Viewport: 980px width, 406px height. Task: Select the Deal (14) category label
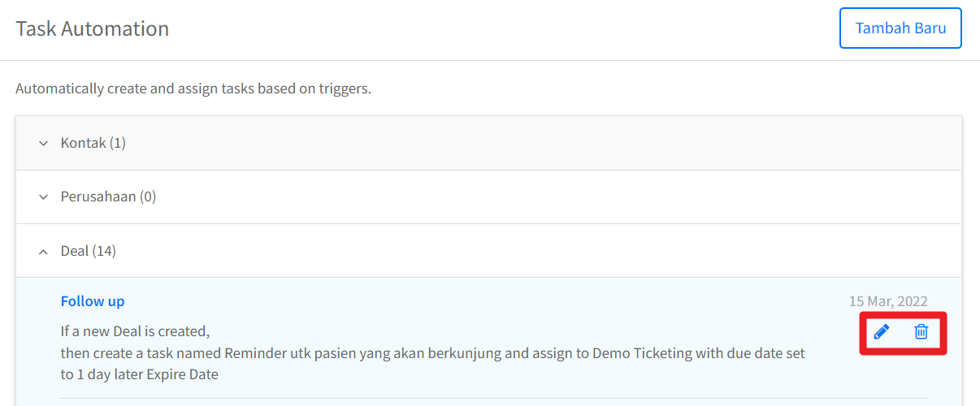coord(89,251)
